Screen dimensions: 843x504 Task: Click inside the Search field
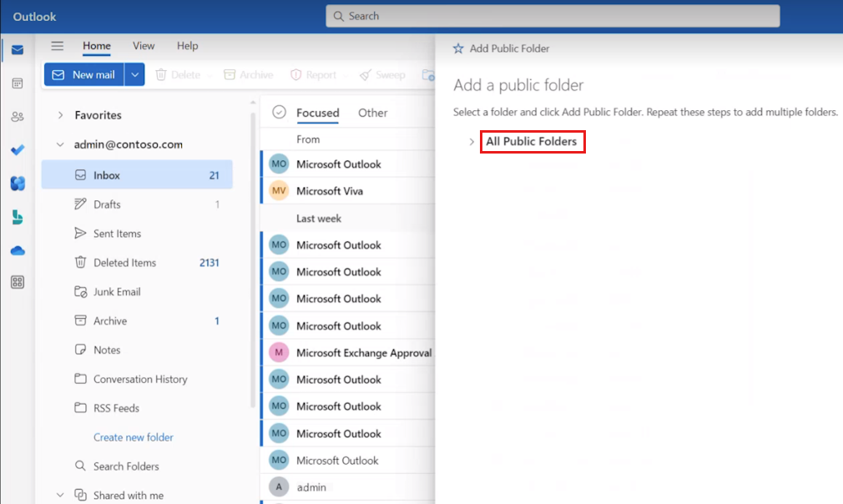[x=553, y=15]
